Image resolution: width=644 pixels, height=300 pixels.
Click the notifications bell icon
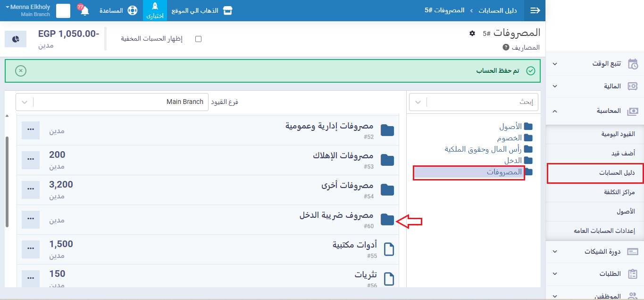pos(84,11)
